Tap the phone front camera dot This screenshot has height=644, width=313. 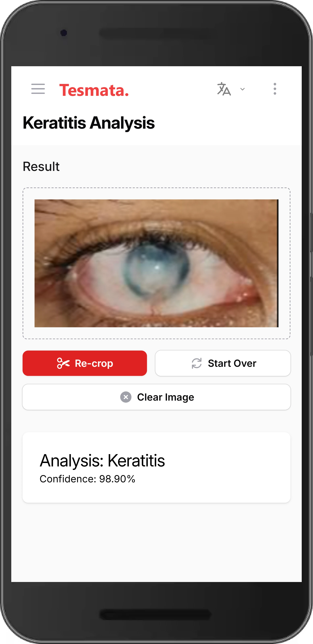tap(64, 33)
